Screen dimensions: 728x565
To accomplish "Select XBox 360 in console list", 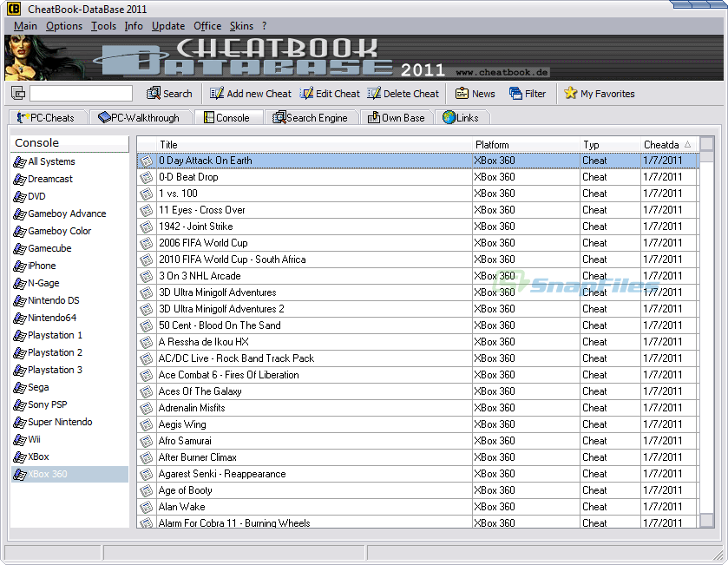I will pyautogui.click(x=69, y=474).
